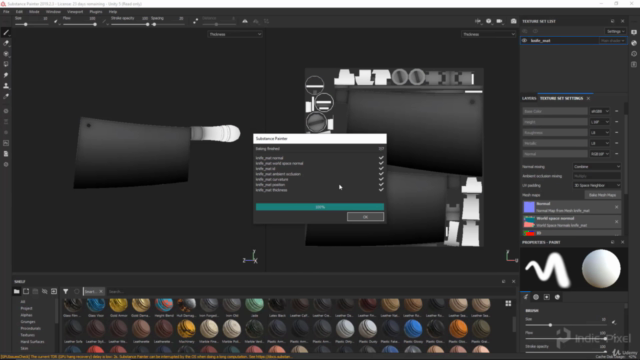
Task: Toggle visibility eye of knife_mat texture set
Action: pyautogui.click(x=524, y=41)
